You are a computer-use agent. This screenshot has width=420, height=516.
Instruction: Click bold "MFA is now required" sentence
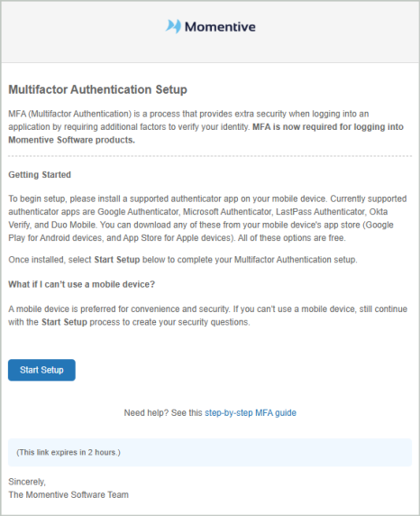click(205, 134)
